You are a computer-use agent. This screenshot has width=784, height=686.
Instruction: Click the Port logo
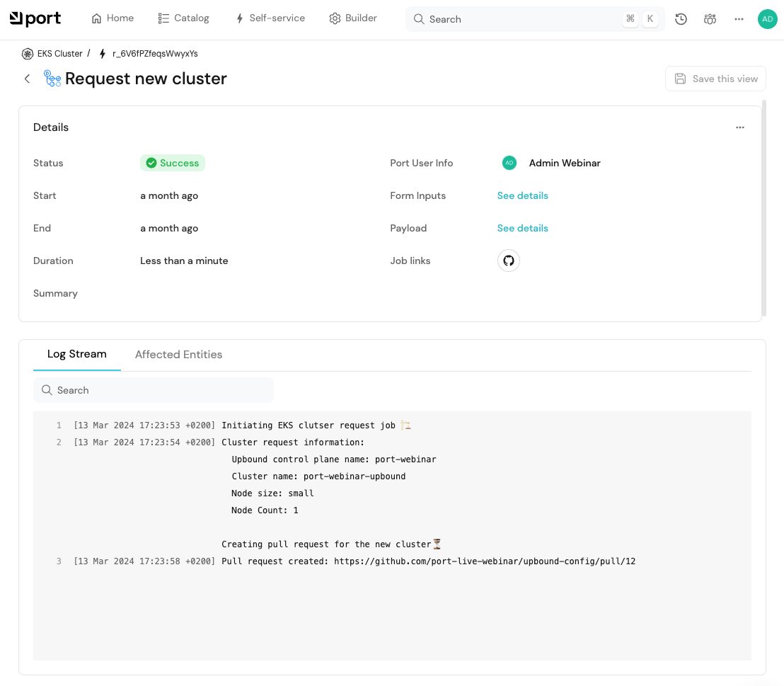pyautogui.click(x=35, y=19)
